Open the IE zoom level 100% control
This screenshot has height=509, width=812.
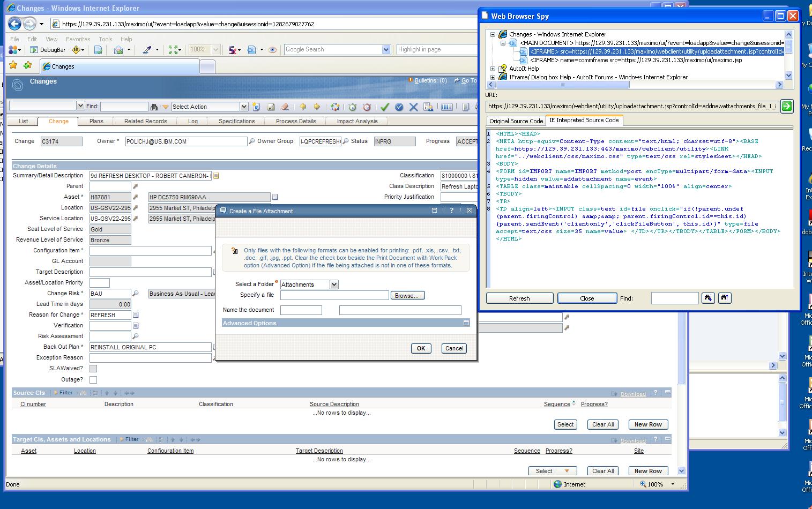658,484
